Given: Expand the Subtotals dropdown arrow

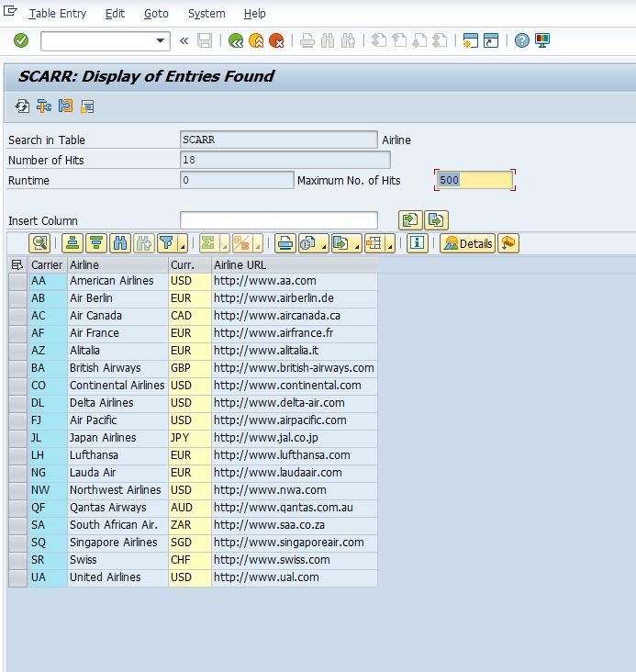Looking at the screenshot, I should pyautogui.click(x=258, y=244).
